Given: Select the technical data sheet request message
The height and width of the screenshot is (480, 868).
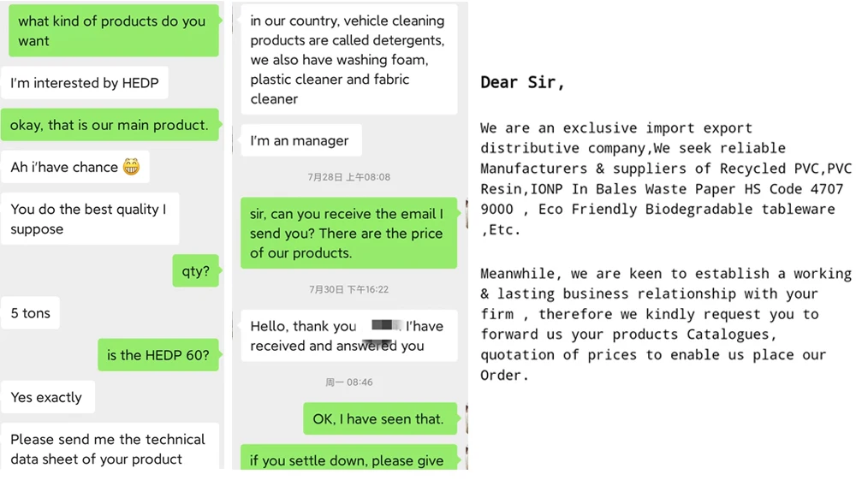Looking at the screenshot, I should point(108,448).
